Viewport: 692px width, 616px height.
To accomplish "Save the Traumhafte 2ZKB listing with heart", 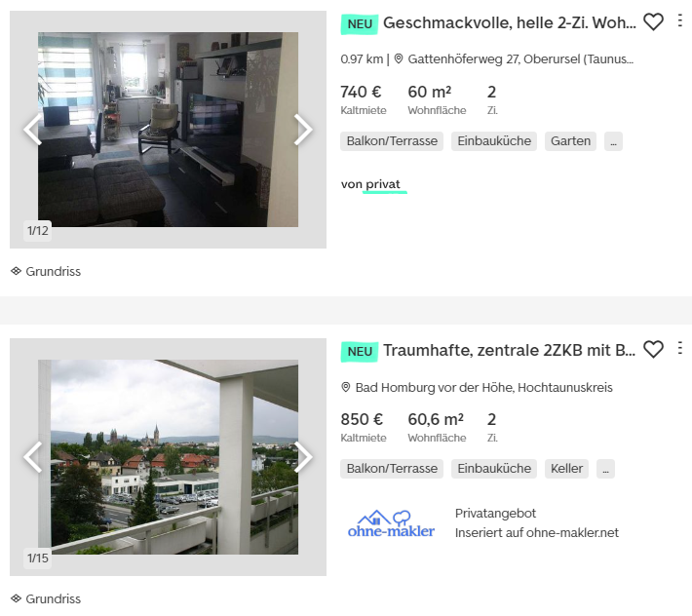I will 653,350.
